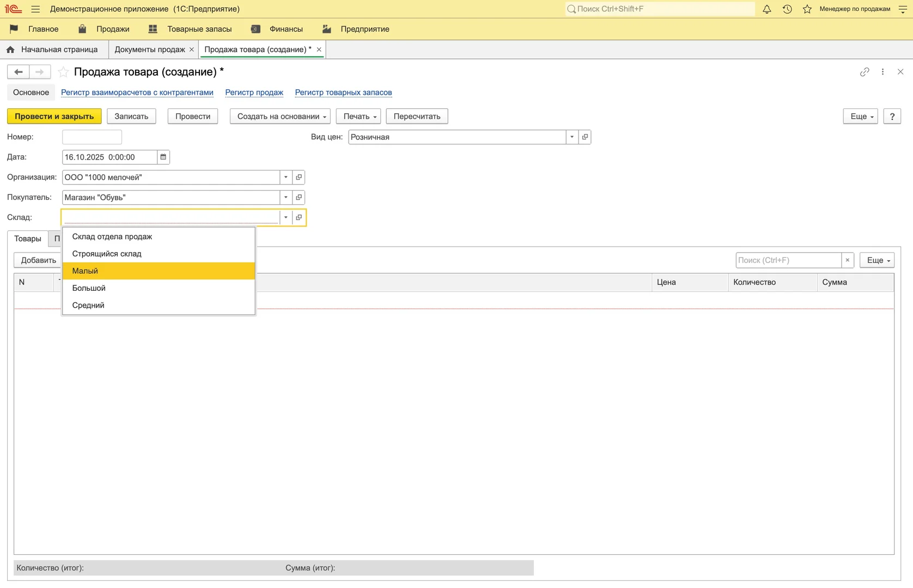Image resolution: width=913 pixels, height=588 pixels.
Task: Click into the Номер input field
Action: [92, 137]
